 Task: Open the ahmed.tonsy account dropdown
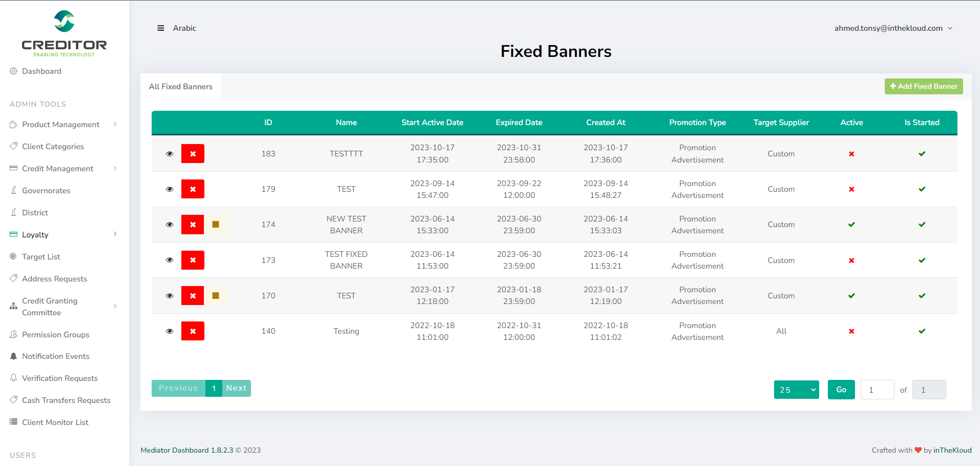coord(893,28)
